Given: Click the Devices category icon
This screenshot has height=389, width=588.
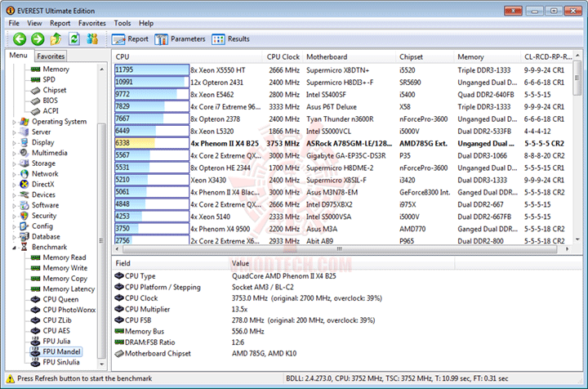Looking at the screenshot, I should 24,194.
